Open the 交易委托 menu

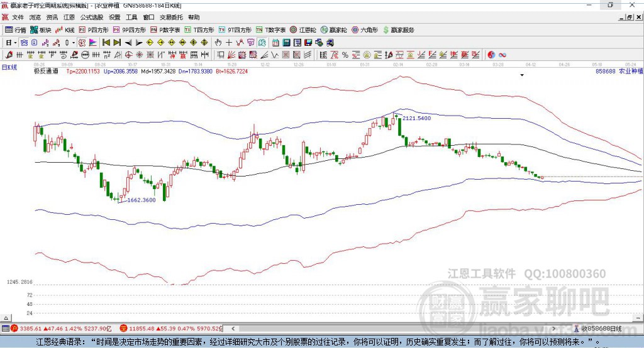click(171, 17)
